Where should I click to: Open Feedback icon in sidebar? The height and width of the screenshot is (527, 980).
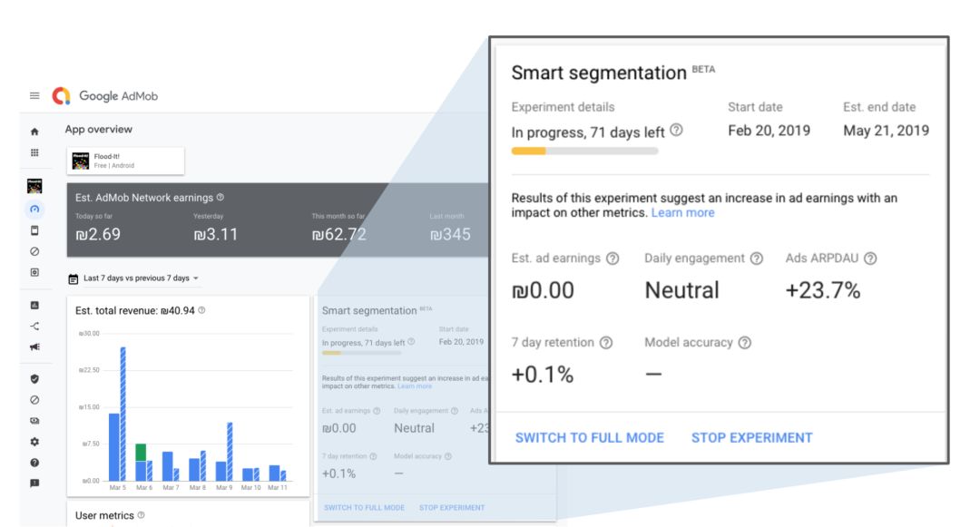34,483
